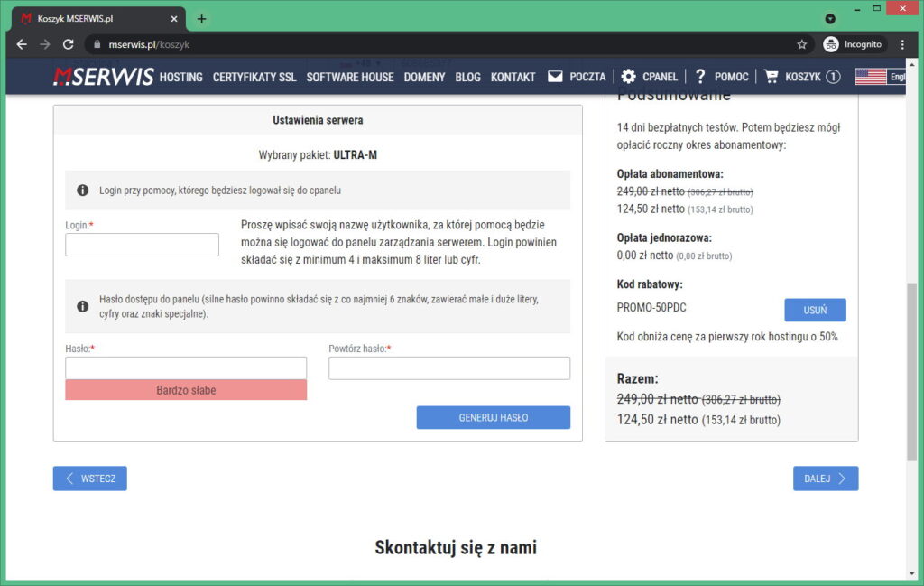924x586 pixels.
Task: Click the info icon above the Login field
Action: [x=83, y=190]
